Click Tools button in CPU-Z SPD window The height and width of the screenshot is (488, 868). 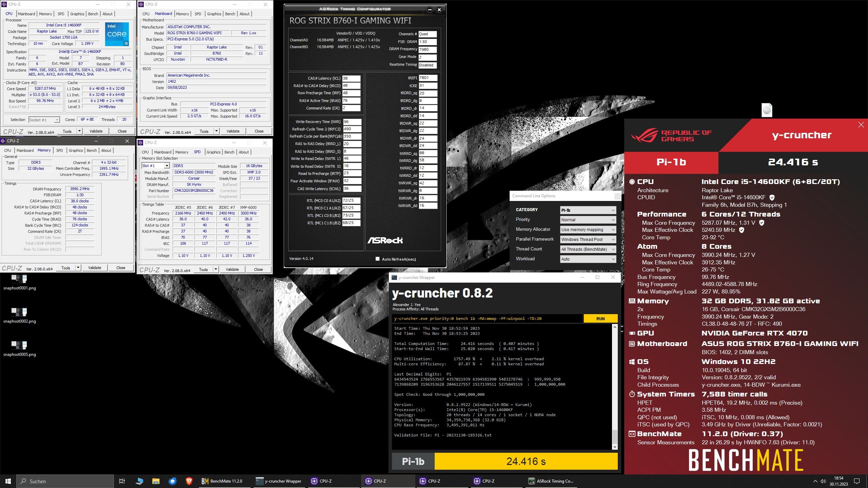[x=203, y=269]
